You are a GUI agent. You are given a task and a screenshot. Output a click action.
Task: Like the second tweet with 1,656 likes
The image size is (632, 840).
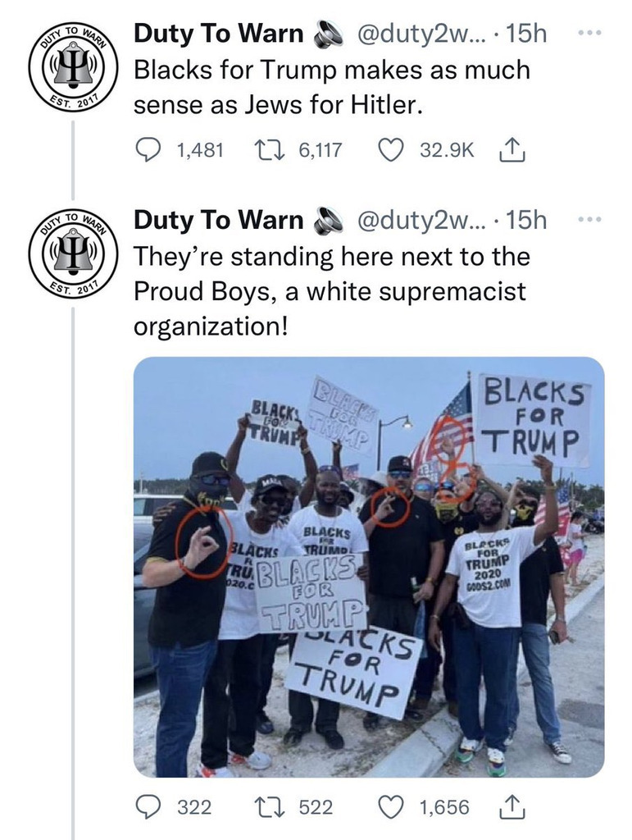(391, 807)
